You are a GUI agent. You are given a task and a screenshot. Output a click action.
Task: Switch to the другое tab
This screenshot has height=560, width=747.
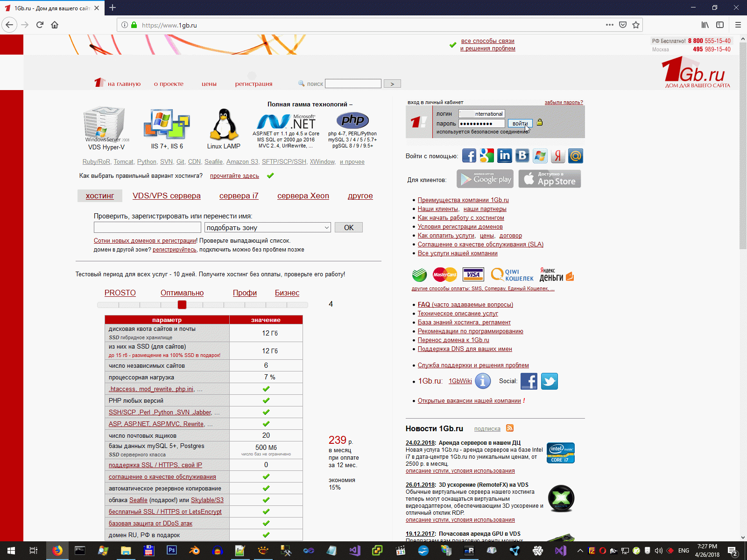coord(360,196)
